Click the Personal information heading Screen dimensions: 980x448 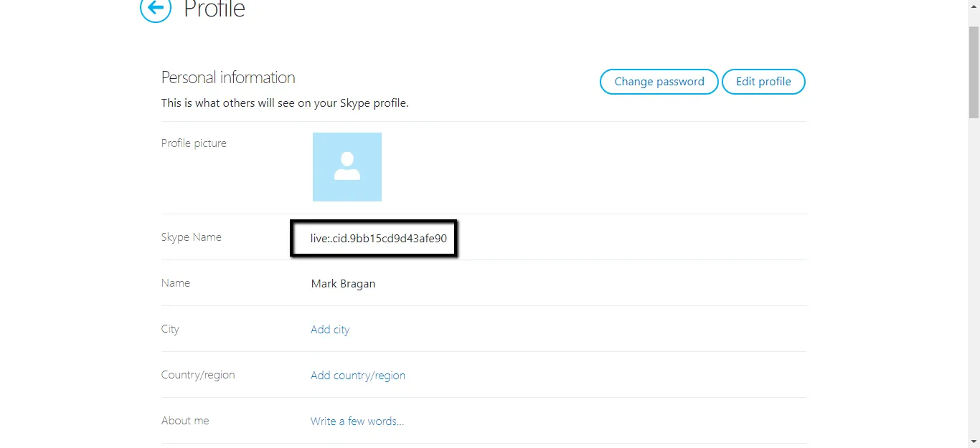[228, 77]
